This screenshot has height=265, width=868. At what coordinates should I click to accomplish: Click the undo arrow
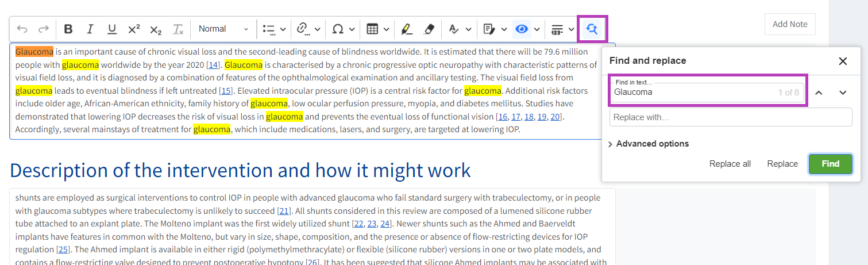pyautogui.click(x=22, y=29)
